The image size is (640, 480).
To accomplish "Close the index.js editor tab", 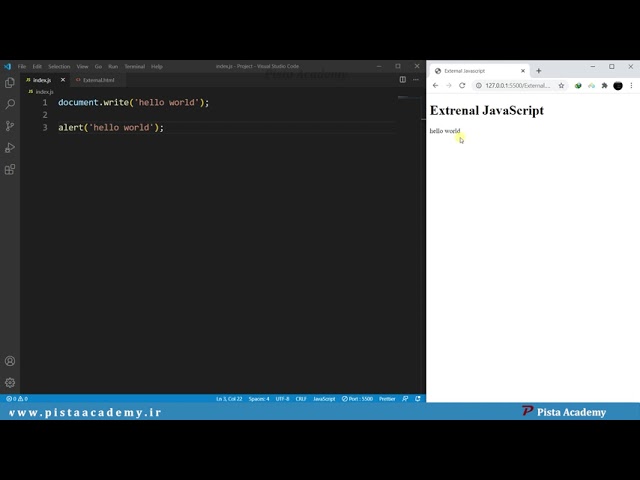I will pos(63,80).
